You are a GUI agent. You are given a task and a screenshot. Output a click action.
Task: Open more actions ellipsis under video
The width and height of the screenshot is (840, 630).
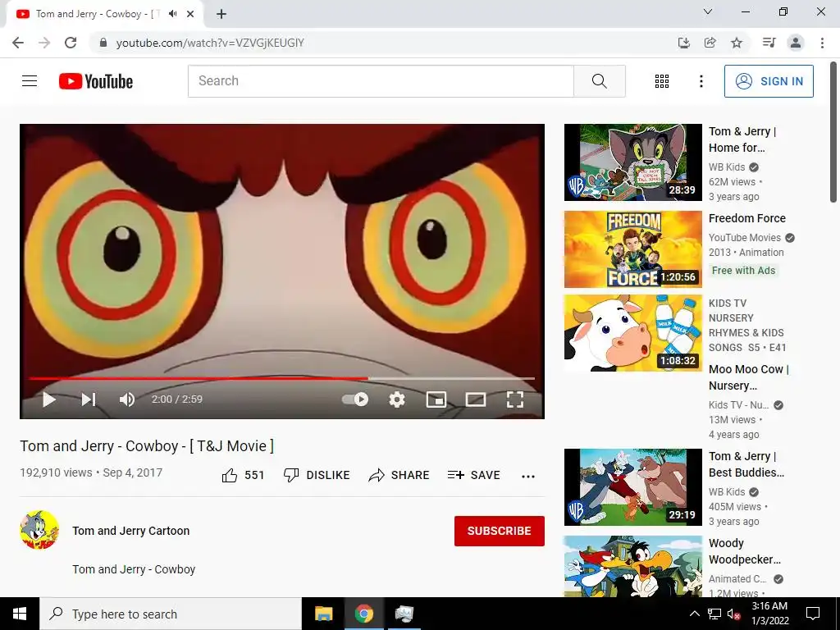[528, 477]
